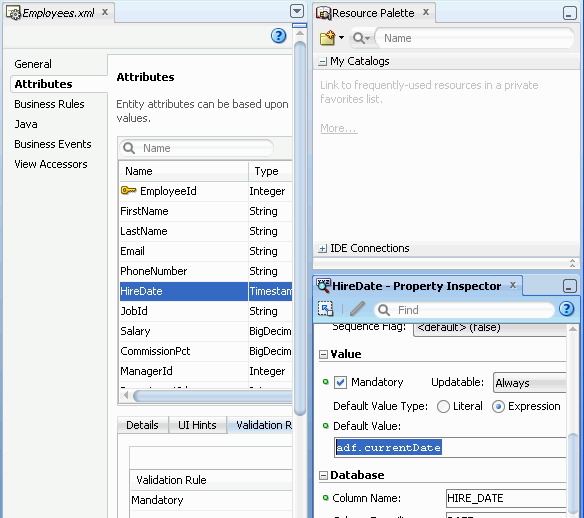The image size is (584, 518).
Task: Open the Business Rules page
Action: click(49, 104)
